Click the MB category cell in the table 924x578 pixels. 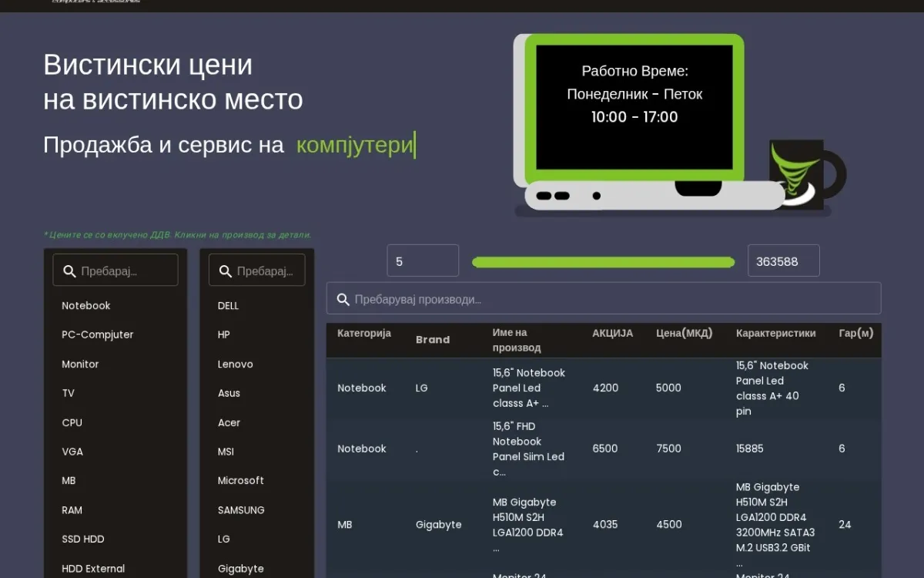tap(345, 524)
